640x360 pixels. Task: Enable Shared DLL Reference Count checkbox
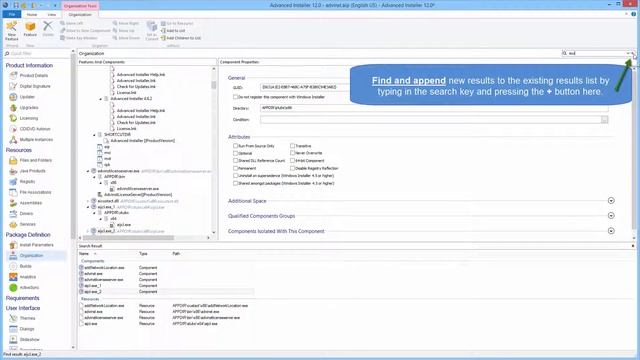236,160
